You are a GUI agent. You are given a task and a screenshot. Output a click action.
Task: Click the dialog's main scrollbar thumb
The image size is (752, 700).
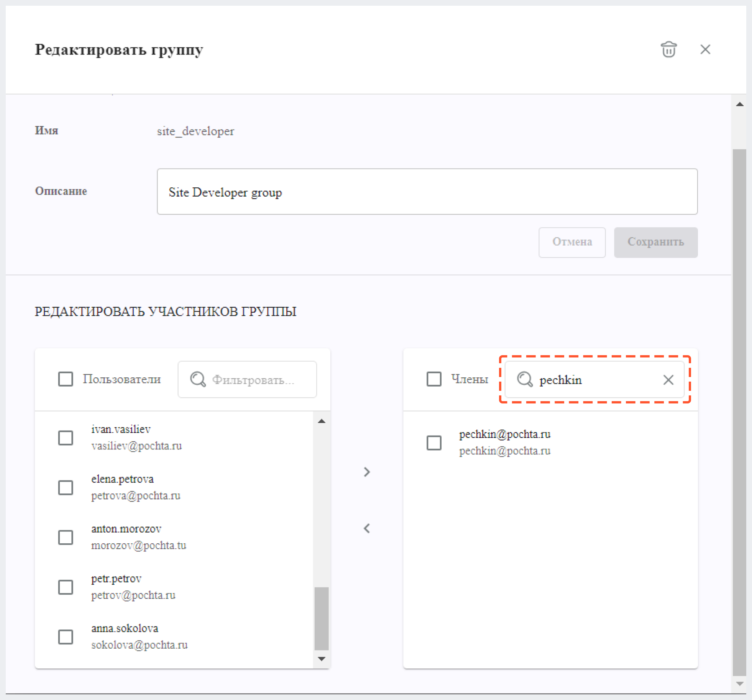coord(739,412)
